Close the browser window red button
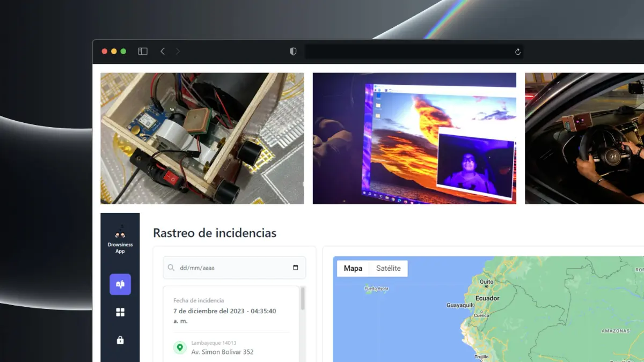644x362 pixels. (x=105, y=51)
